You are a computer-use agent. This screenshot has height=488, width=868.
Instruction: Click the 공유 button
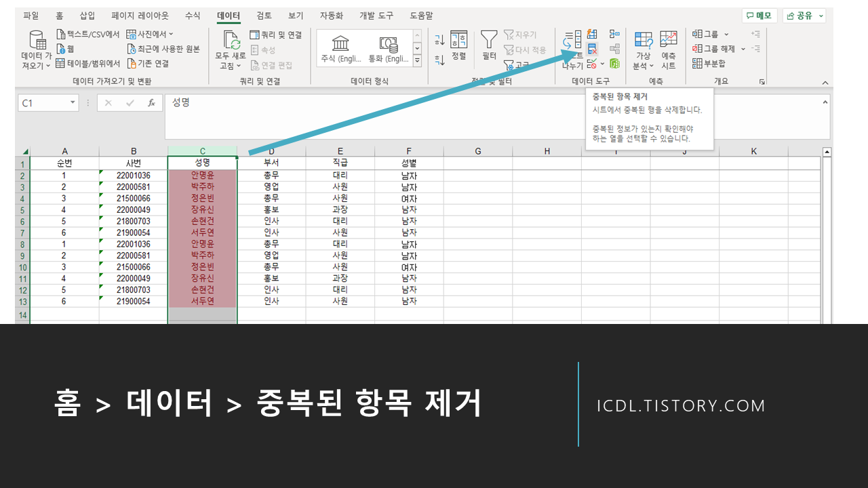tap(802, 15)
